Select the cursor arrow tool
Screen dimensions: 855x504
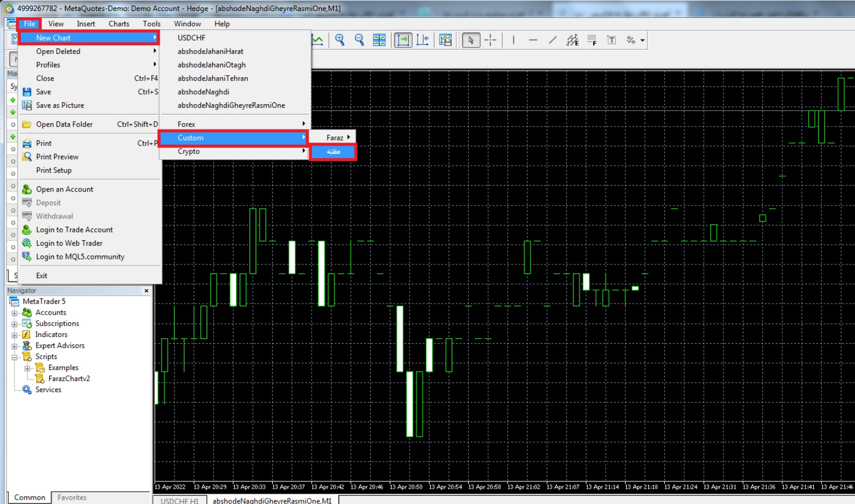[x=471, y=40]
